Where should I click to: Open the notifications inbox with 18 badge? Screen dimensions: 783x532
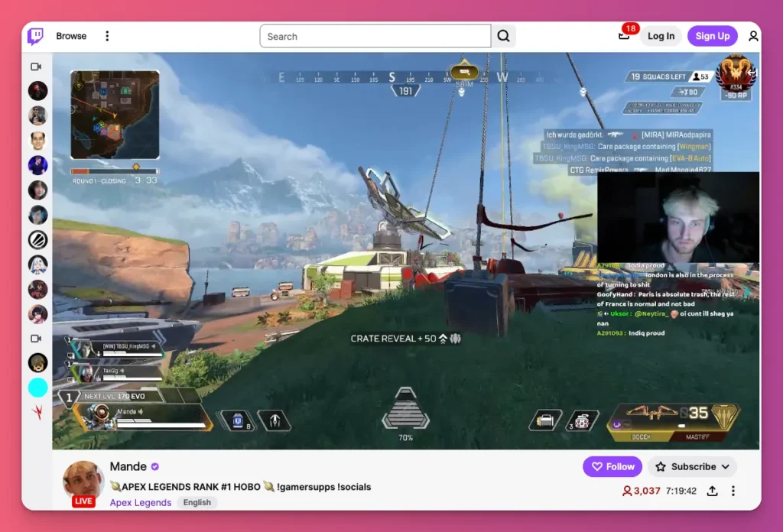(x=624, y=35)
